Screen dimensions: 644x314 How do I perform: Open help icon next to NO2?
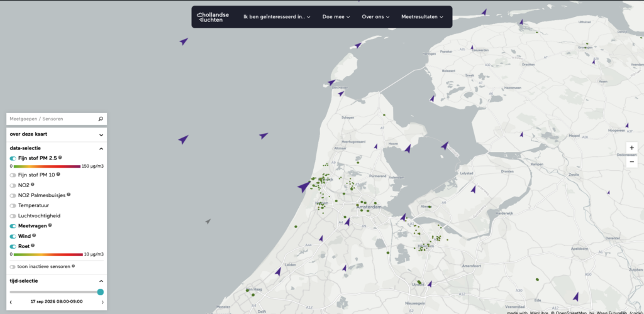tap(33, 185)
